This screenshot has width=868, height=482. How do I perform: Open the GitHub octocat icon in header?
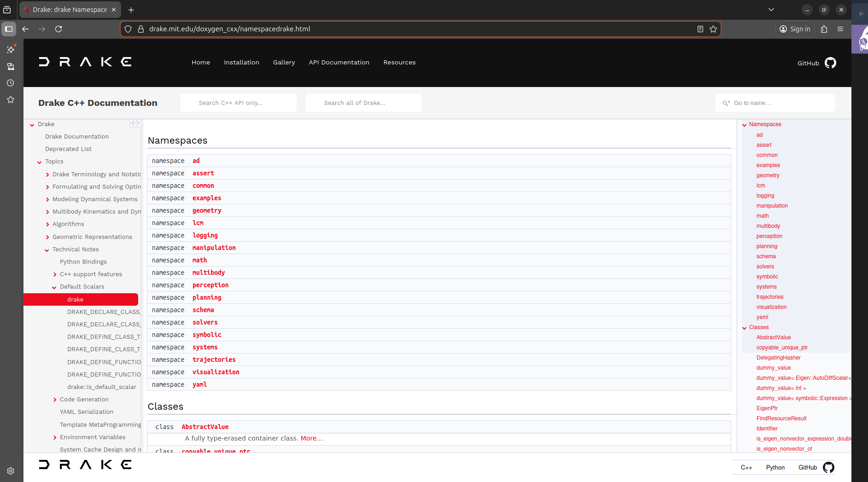[x=830, y=63]
